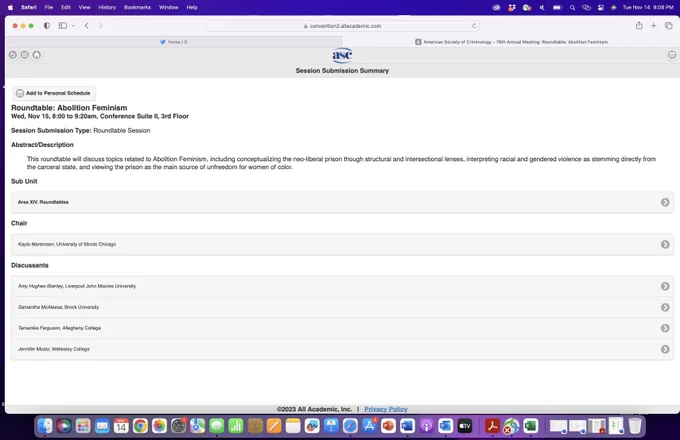This screenshot has height=440, width=680.
Task: Open the File menu
Action: (x=49, y=7)
